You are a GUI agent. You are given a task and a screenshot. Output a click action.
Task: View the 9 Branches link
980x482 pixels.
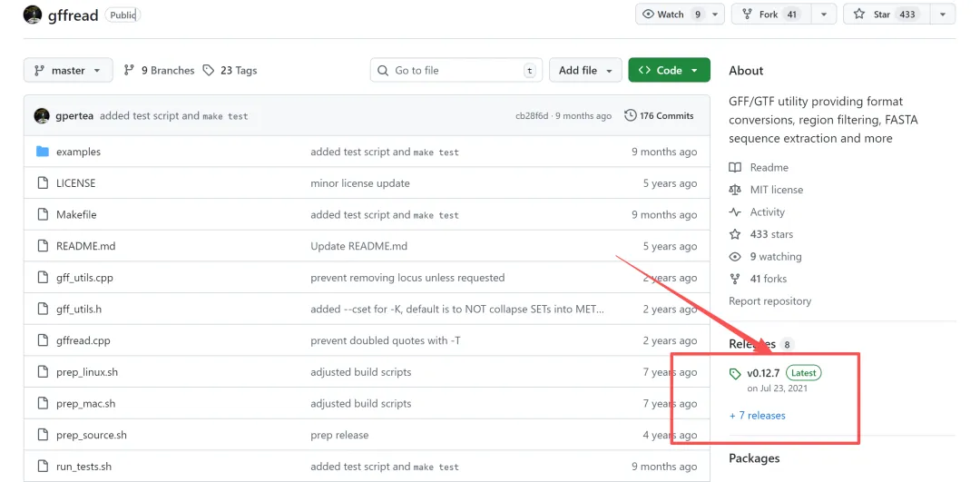tap(160, 71)
